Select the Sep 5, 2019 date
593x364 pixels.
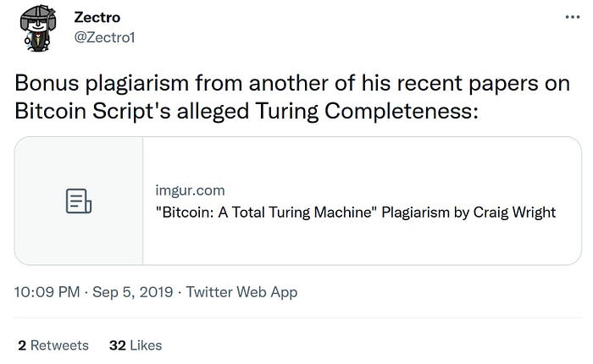pos(133,292)
